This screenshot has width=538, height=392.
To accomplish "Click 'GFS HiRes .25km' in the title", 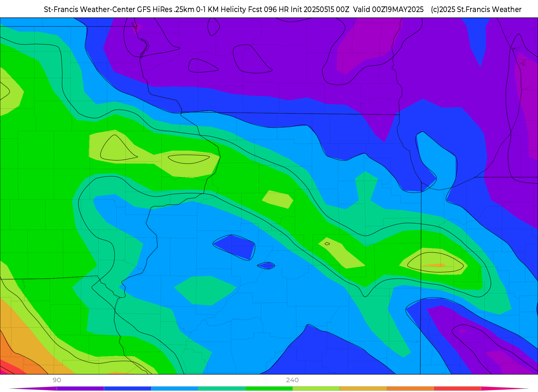I will (x=166, y=10).
